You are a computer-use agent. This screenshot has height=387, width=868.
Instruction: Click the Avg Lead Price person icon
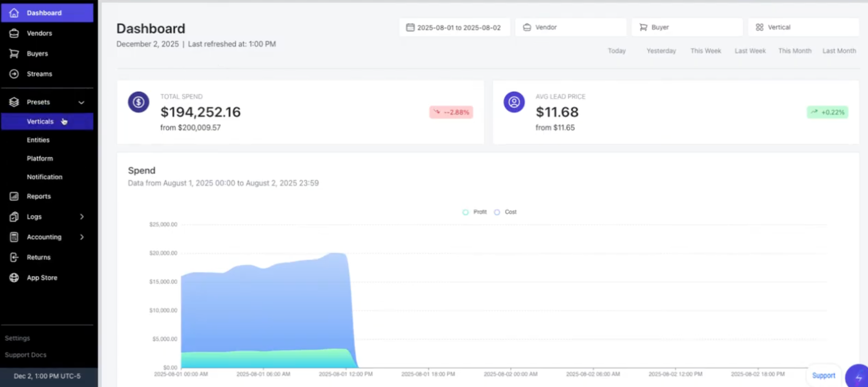(x=514, y=102)
